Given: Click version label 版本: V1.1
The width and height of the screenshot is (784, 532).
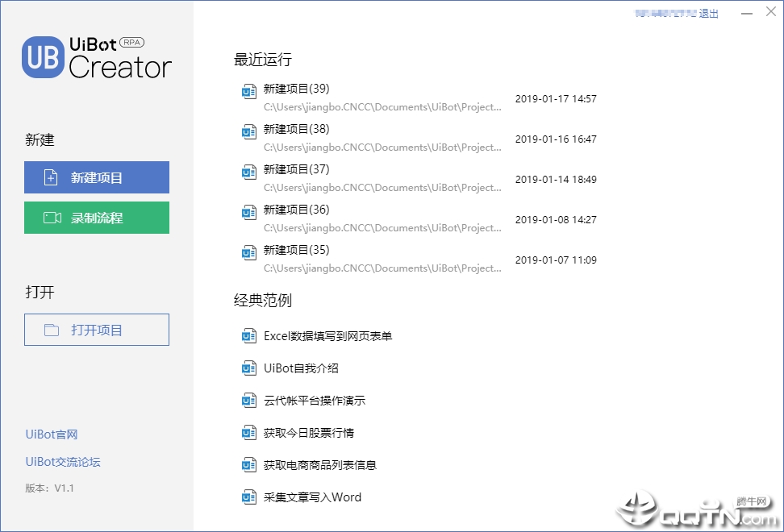Looking at the screenshot, I should coord(49,488).
